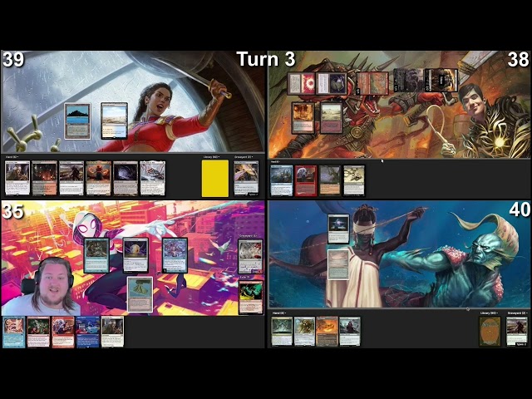
Task: Select the glowing orb artifact card on the 35-life battlefield
Action: tap(135, 255)
